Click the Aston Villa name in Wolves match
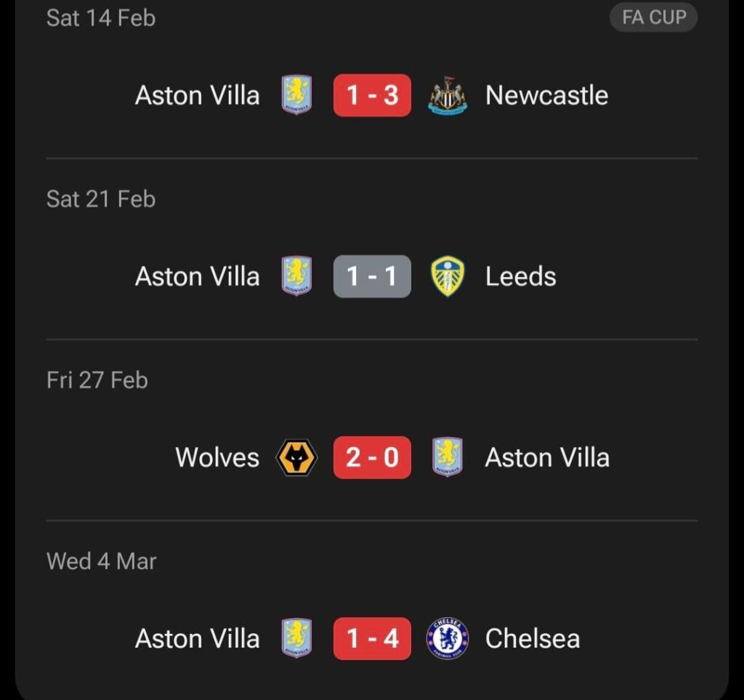 point(546,457)
